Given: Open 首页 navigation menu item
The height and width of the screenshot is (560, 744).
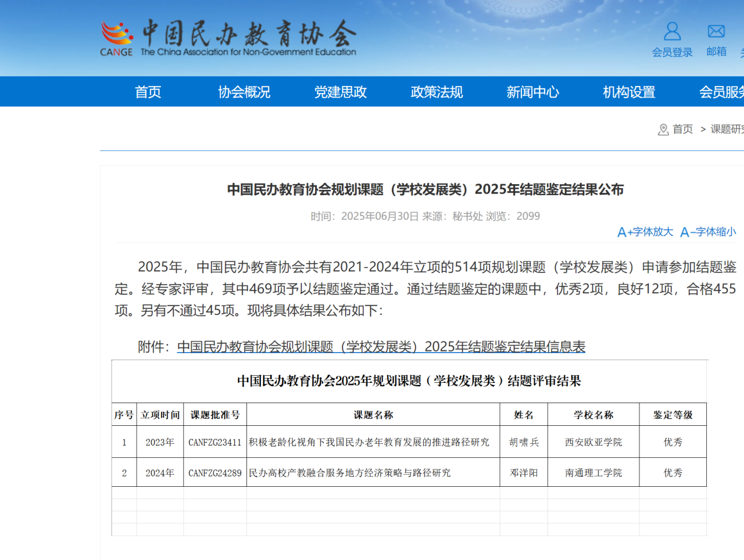Looking at the screenshot, I should [148, 92].
